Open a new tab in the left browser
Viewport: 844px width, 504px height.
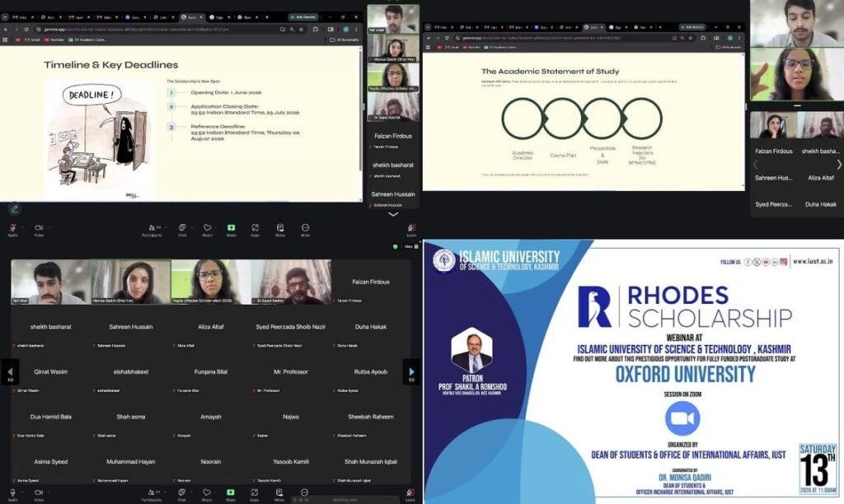(x=267, y=17)
